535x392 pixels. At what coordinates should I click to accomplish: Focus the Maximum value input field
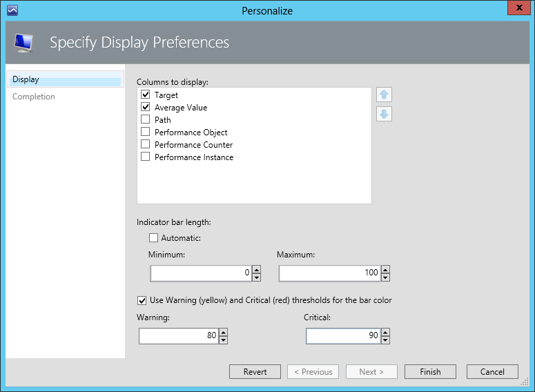pos(329,273)
